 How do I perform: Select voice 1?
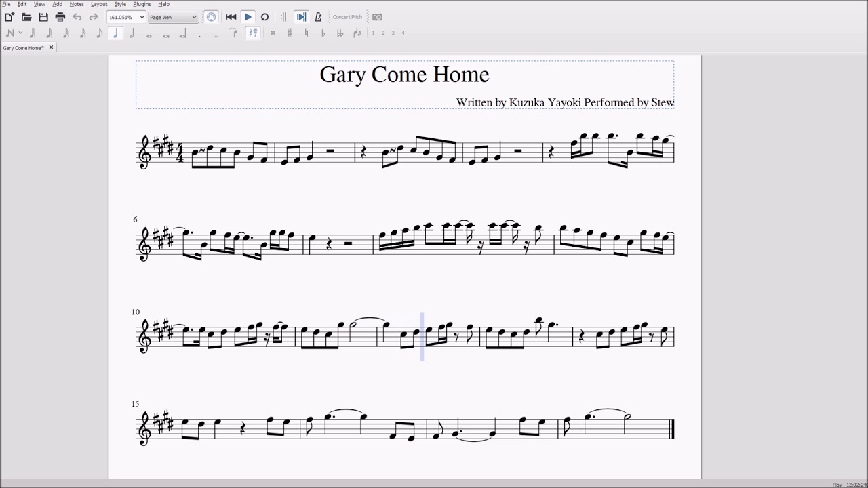[373, 33]
